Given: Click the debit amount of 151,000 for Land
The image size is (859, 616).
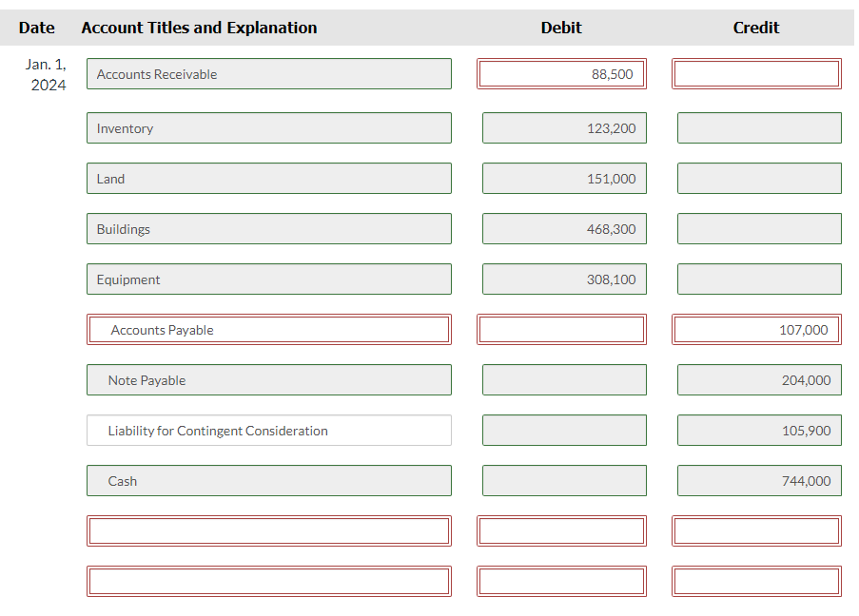Looking at the screenshot, I should (564, 178).
